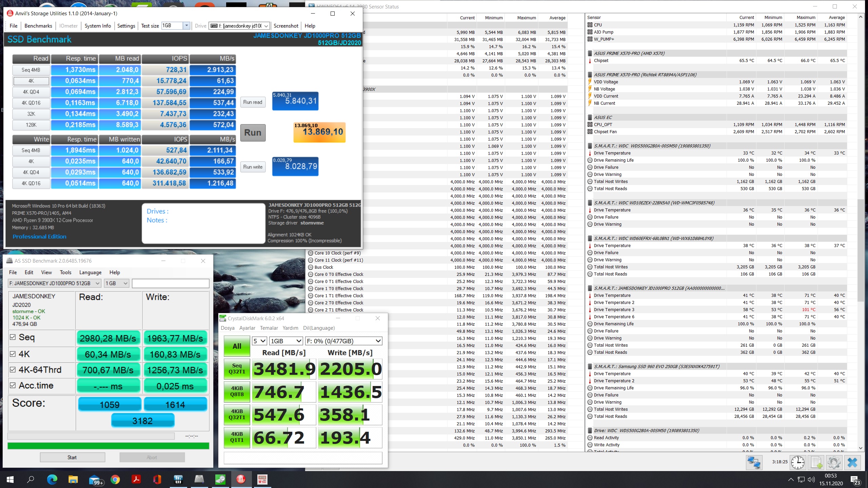Open Google Chrome from taskbar
868x488 pixels.
(115, 480)
